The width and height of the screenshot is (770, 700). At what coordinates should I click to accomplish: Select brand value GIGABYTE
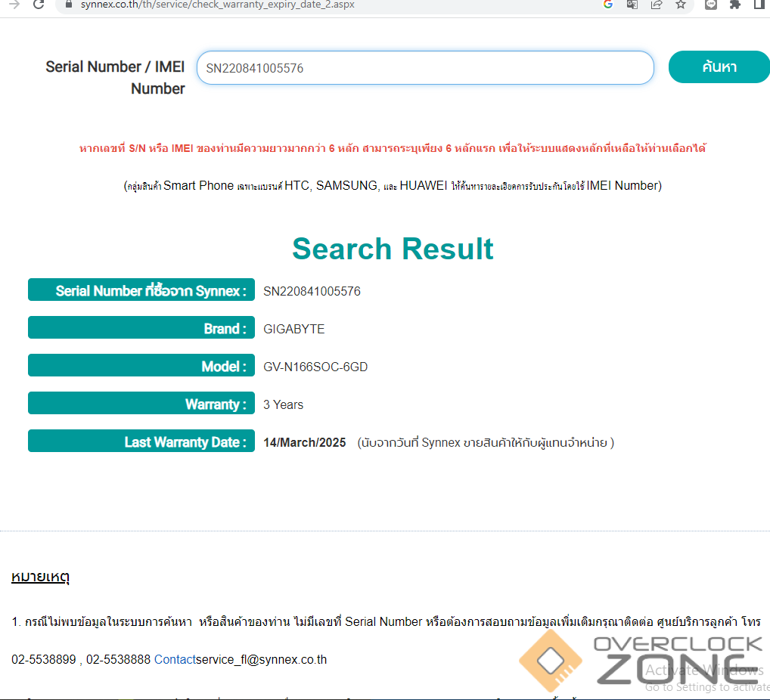click(x=293, y=329)
